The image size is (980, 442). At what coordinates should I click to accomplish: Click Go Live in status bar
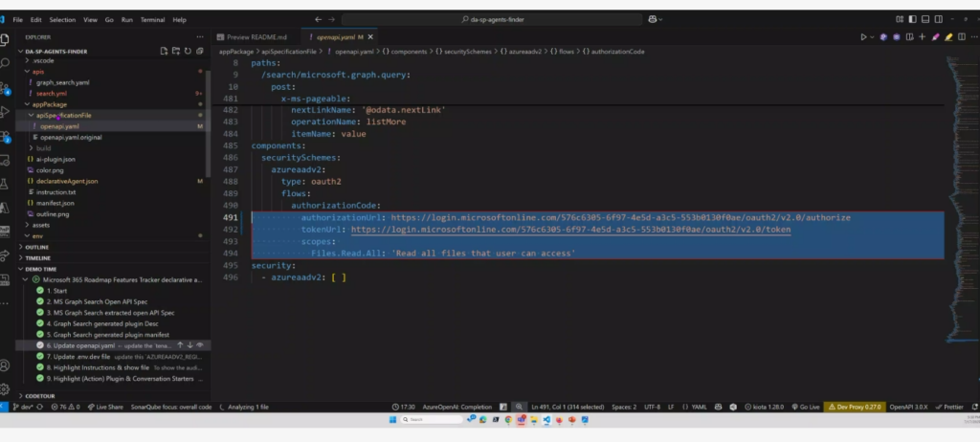click(x=806, y=407)
